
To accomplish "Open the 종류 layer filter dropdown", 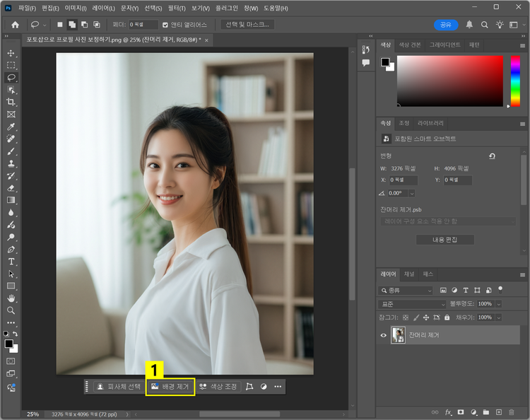I will 406,291.
